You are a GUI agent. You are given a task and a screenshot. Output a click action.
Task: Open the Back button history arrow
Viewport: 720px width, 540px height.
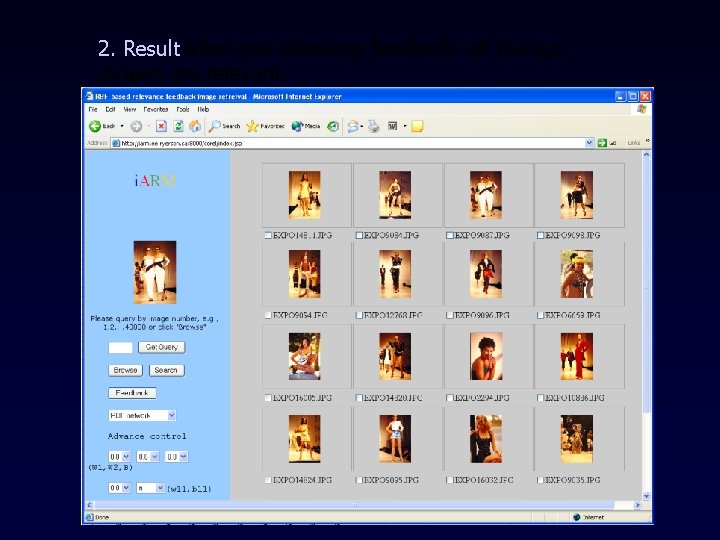[x=122, y=126]
